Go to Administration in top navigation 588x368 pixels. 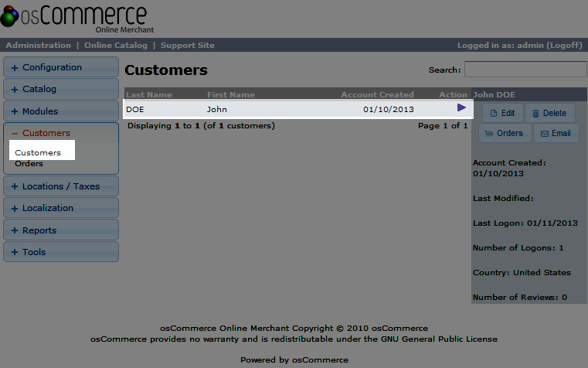tap(38, 46)
